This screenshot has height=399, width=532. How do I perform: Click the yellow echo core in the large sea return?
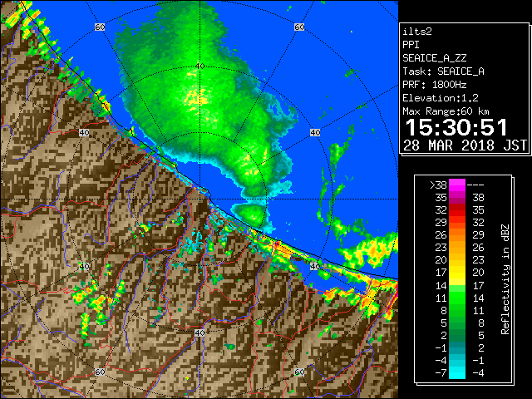198,96
